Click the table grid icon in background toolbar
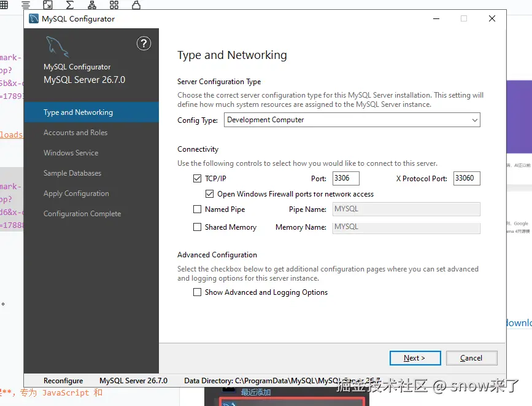 [x=4, y=5]
